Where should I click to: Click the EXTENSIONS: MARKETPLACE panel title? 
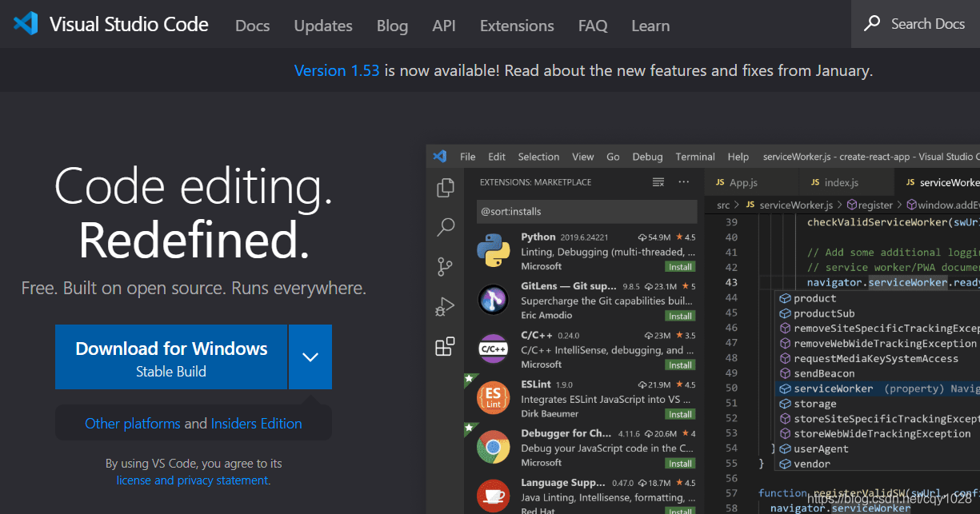tap(536, 182)
